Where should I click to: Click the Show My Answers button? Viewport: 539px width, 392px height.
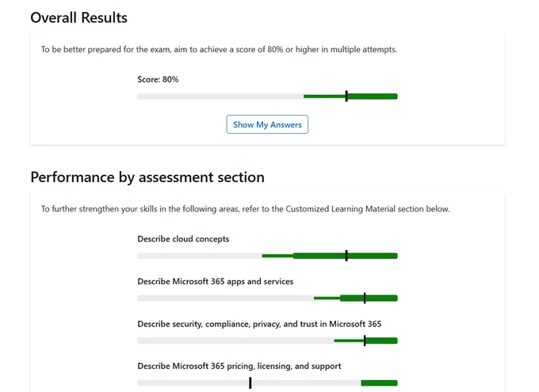[267, 124]
